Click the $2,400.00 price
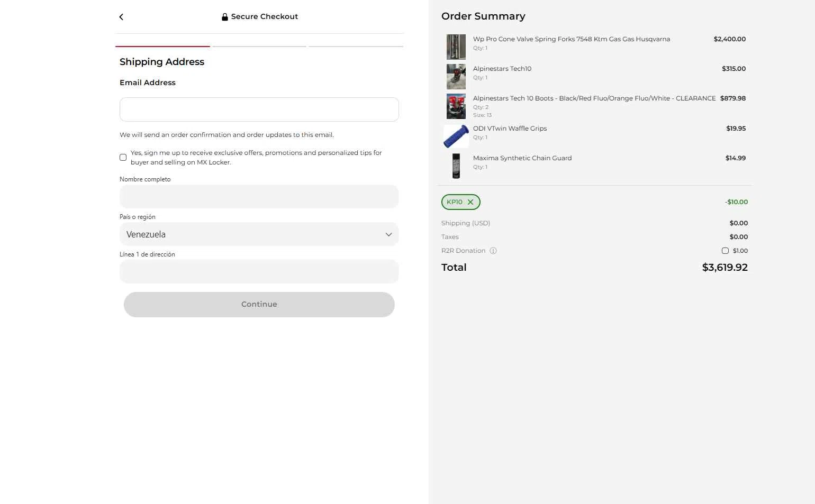The height and width of the screenshot is (504, 815). [x=730, y=39]
